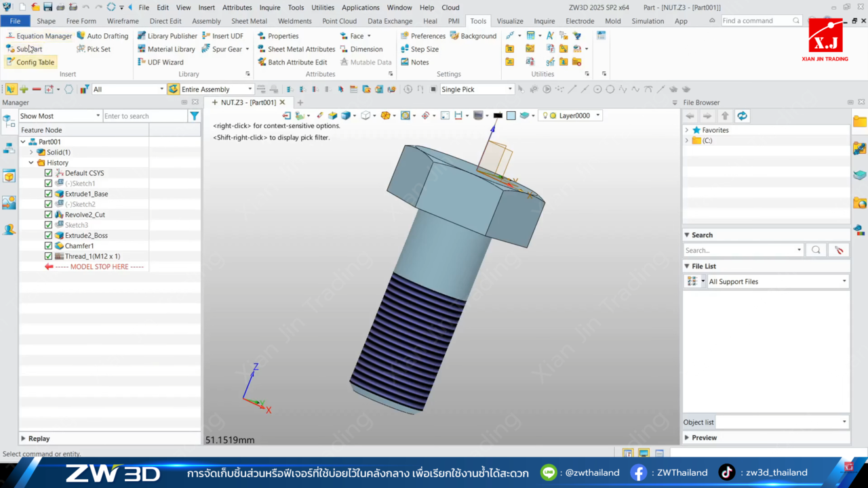Switch to the Sheet Metal ribbon tab
The height and width of the screenshot is (488, 868).
pos(249,21)
